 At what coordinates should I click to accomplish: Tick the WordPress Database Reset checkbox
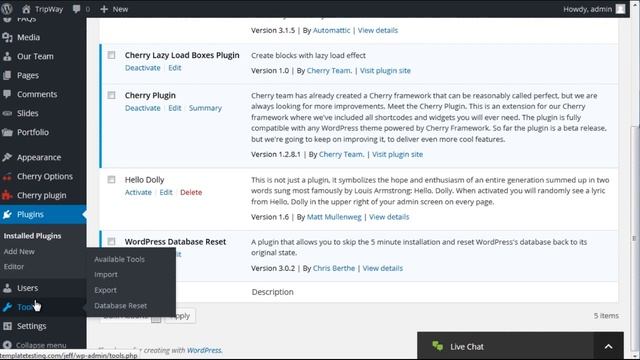(111, 241)
